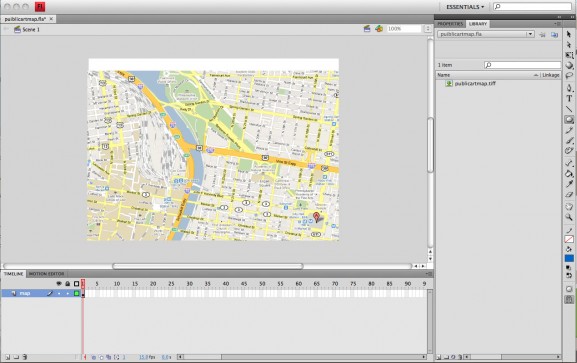The width and height of the screenshot is (577, 363).
Task: Toggle outline view for all layers
Action: click(77, 283)
